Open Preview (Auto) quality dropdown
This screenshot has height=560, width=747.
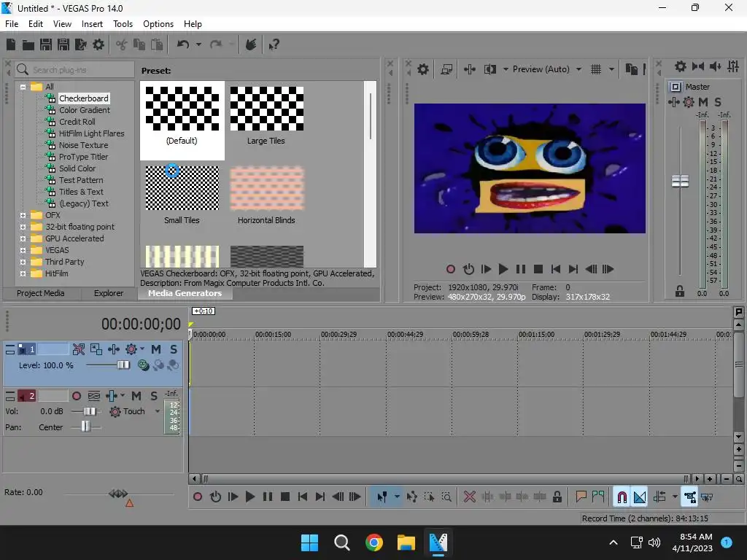click(578, 69)
